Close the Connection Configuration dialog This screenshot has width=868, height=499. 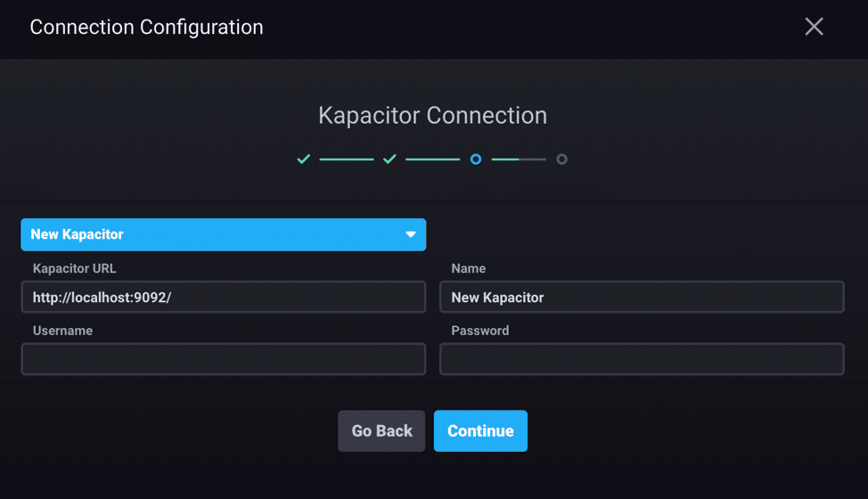click(814, 27)
